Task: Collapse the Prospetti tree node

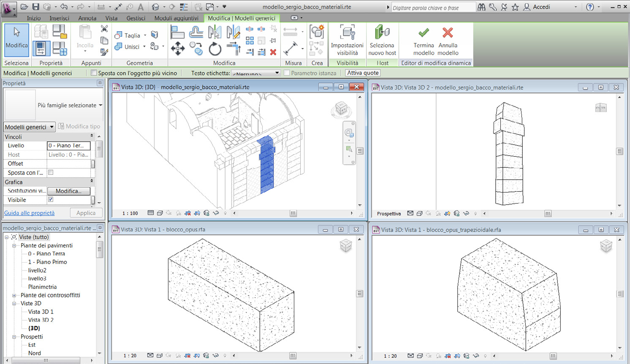Action: coord(14,337)
